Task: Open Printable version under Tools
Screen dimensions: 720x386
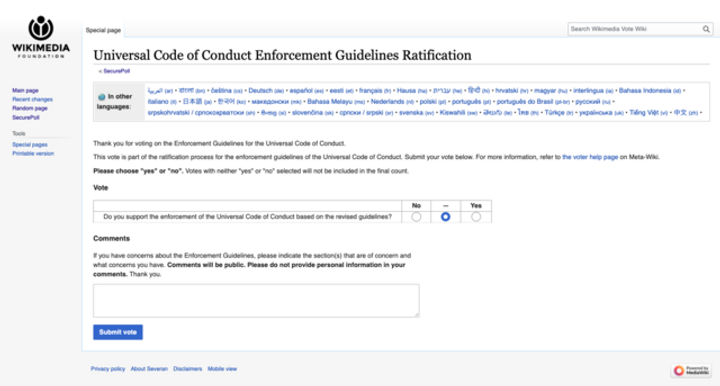Action: click(x=33, y=153)
